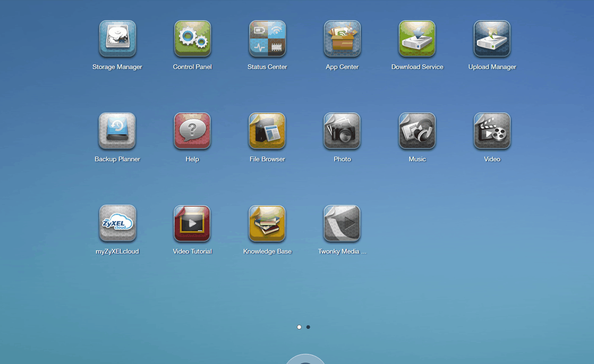
Task: Launch the File Browser icon
Action: coord(267,131)
